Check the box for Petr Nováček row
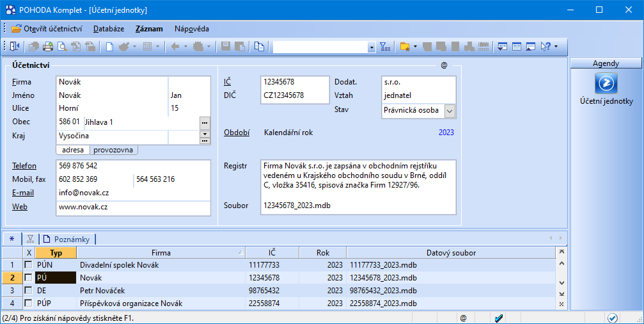The image size is (644, 324). [28, 290]
